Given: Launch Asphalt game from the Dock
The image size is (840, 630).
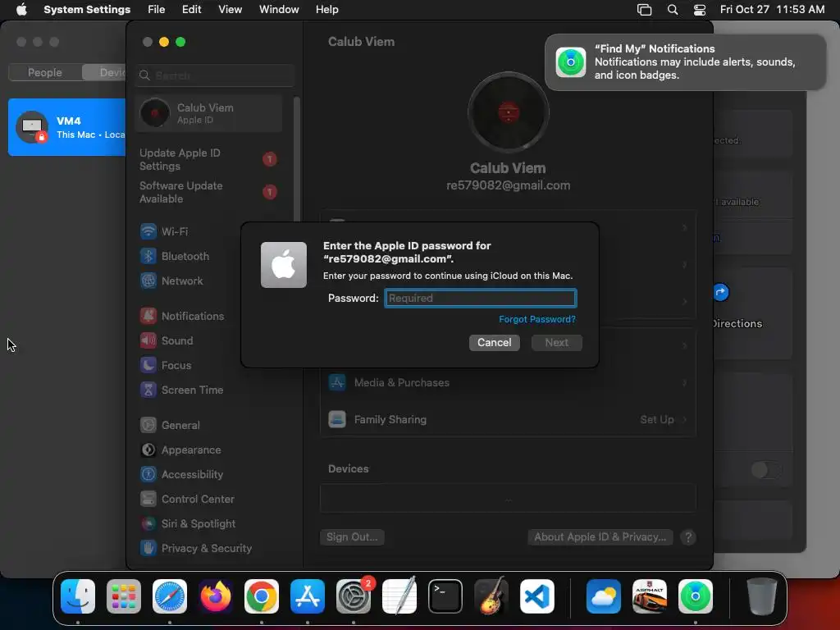Looking at the screenshot, I should (x=650, y=596).
